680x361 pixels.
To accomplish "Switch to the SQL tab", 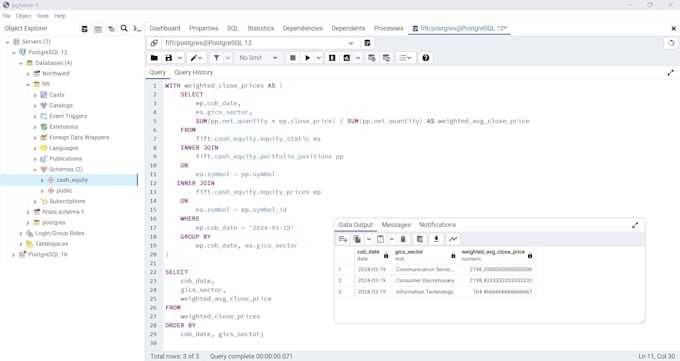I will 233,28.
